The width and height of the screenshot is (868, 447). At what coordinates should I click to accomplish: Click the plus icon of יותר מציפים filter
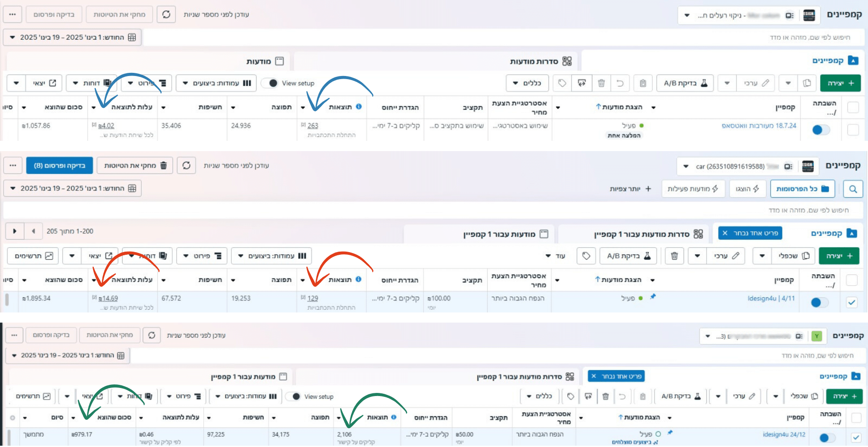coord(648,189)
